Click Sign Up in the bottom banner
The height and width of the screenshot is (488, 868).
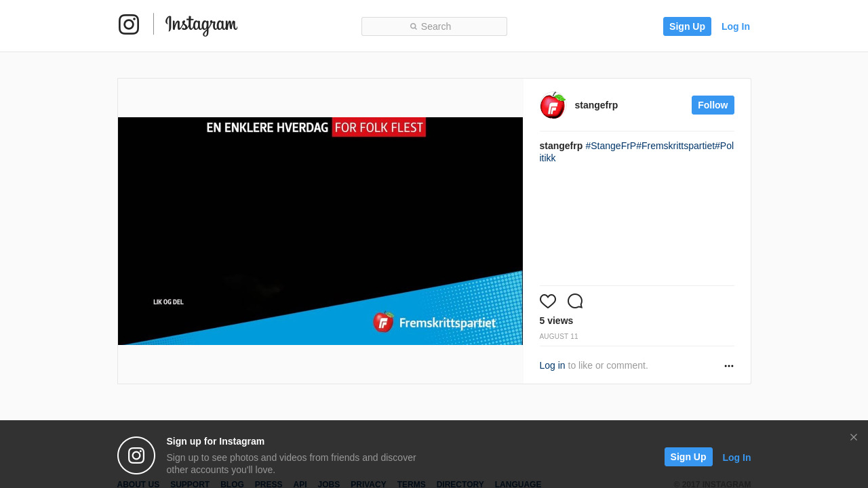coord(688,457)
